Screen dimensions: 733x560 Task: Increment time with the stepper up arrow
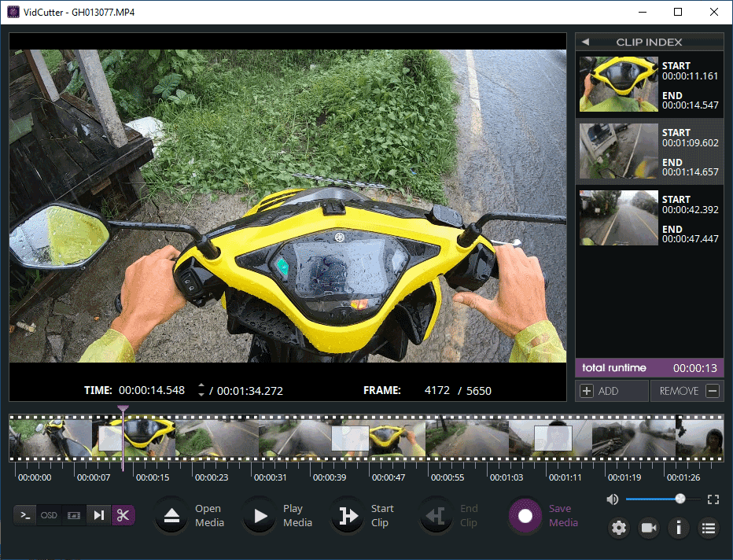point(201,386)
